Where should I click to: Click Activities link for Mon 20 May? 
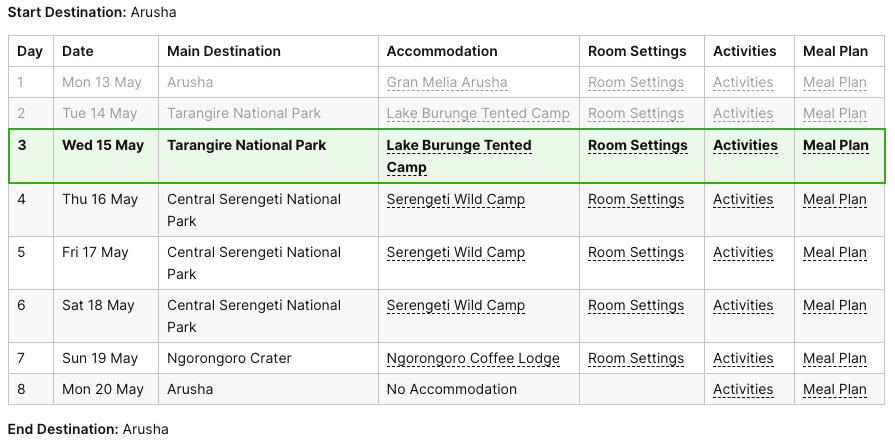pyautogui.click(x=743, y=390)
